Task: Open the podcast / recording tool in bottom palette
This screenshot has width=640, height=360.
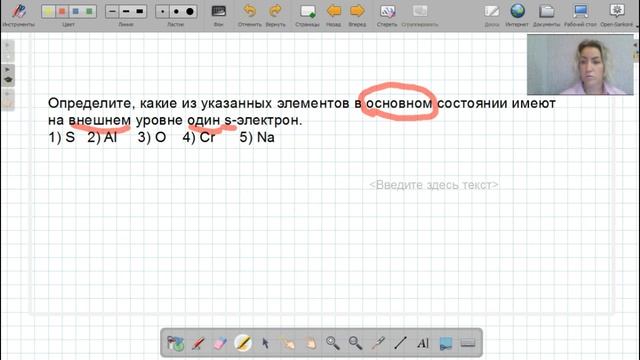Action: point(176,343)
